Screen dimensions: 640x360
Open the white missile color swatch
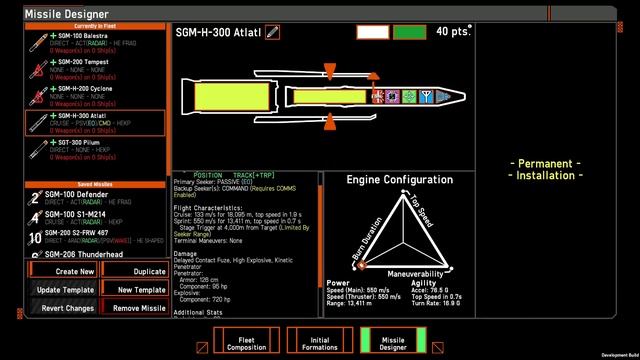(373, 32)
